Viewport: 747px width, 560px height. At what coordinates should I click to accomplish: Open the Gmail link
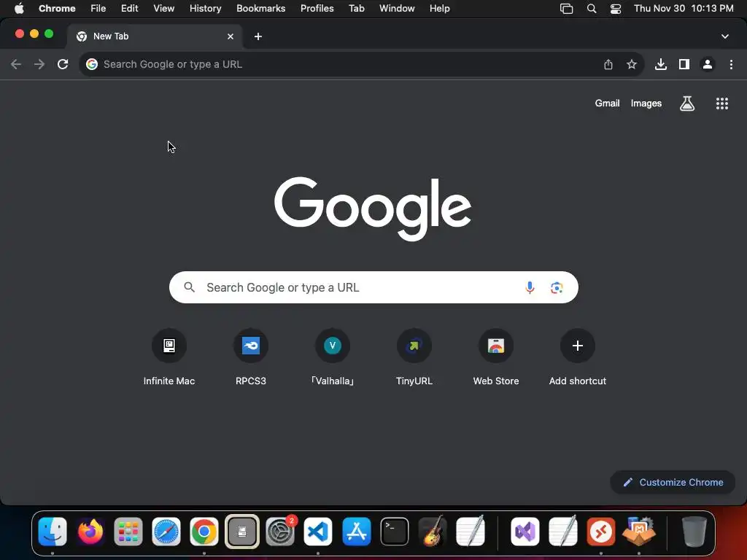point(608,104)
